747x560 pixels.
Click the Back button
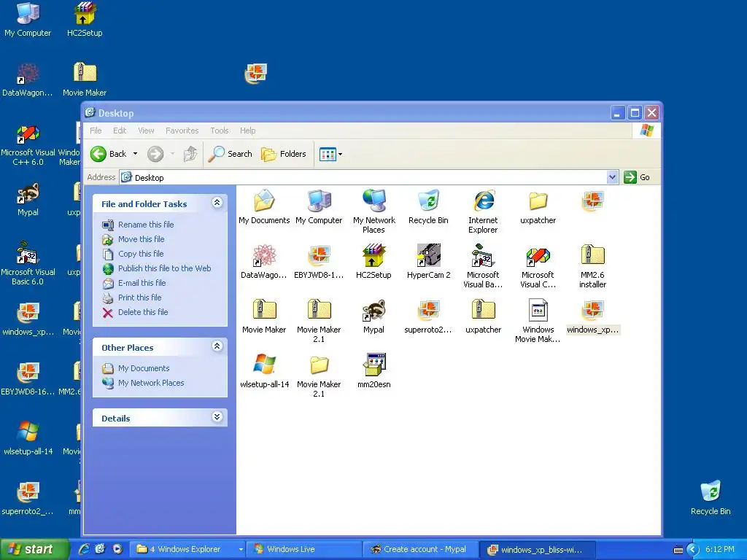109,154
